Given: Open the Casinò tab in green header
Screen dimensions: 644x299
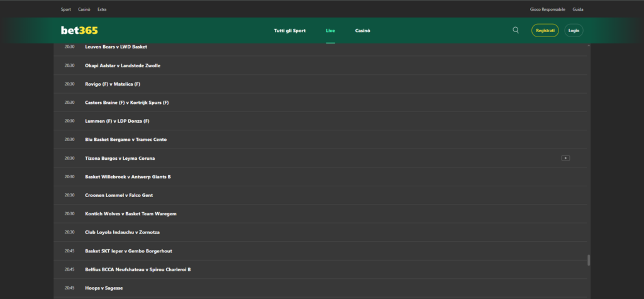Looking at the screenshot, I should [362, 30].
